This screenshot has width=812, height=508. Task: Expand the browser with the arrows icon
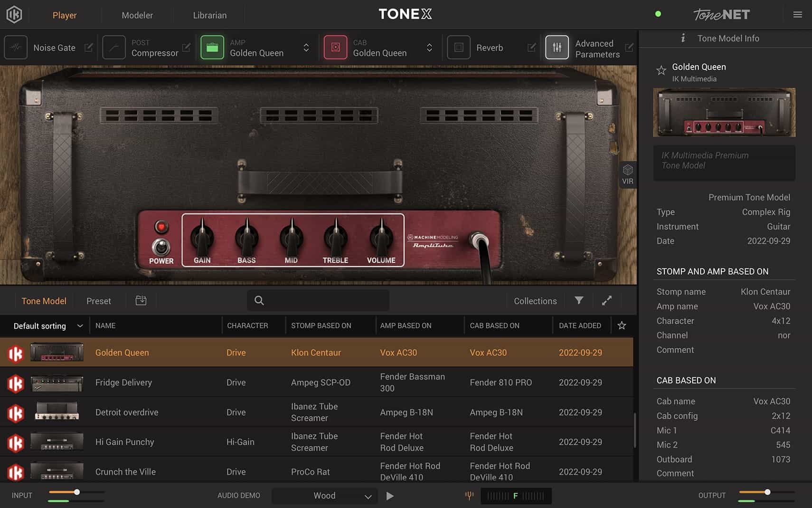607,300
